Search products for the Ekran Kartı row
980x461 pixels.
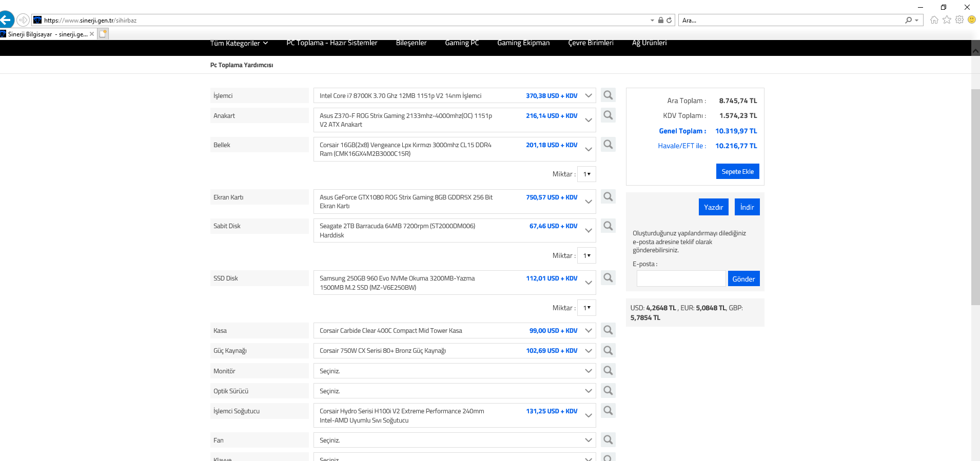pyautogui.click(x=608, y=197)
